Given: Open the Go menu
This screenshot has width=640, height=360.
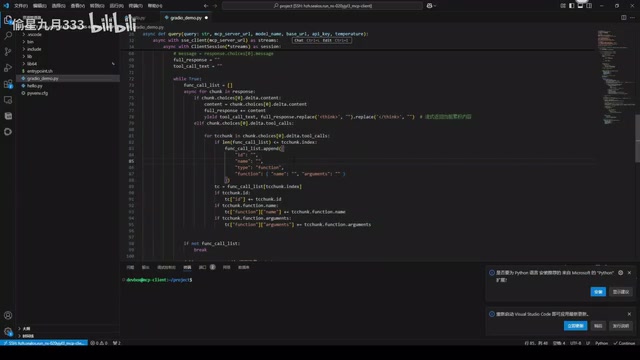Looking at the screenshot, I should pos(97,6).
